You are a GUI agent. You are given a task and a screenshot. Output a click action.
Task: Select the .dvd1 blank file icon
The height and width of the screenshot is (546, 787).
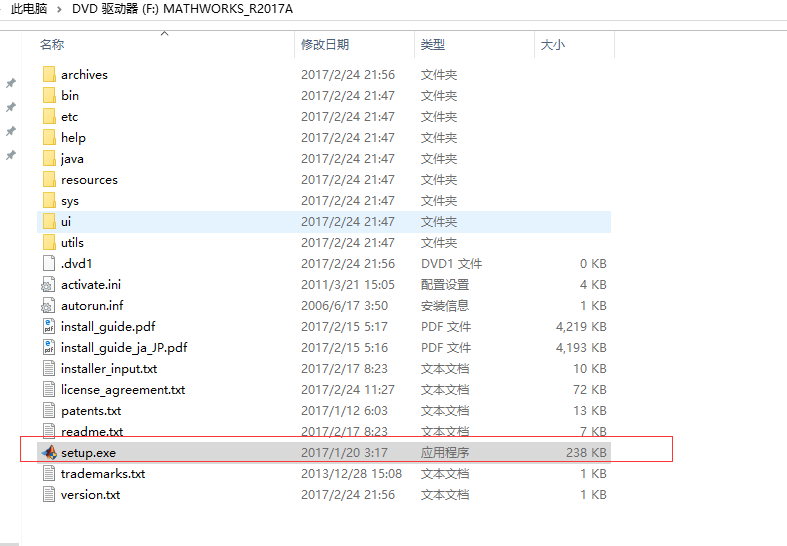click(49, 263)
